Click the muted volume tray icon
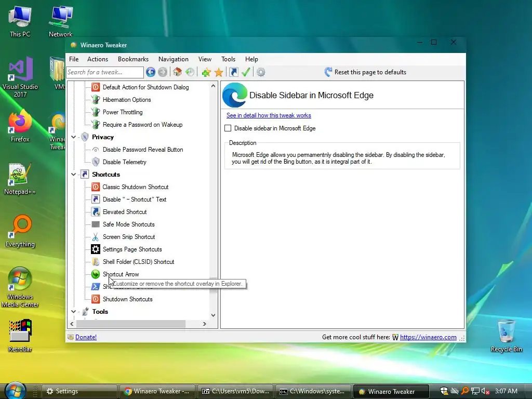Screen dimensions: 532x399 click(486, 391)
